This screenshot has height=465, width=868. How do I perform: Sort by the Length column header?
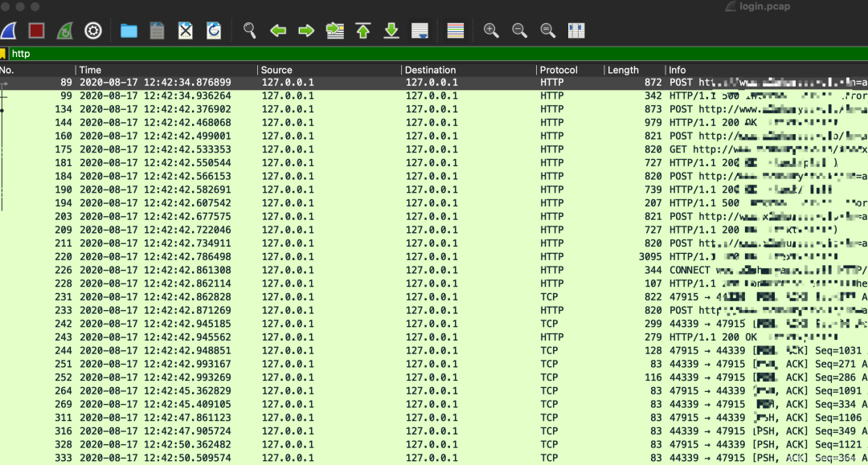634,70
